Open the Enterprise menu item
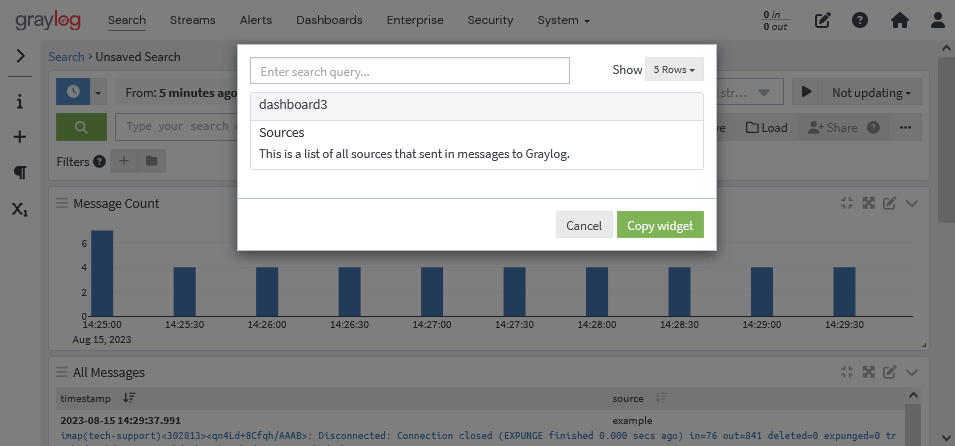 click(x=415, y=20)
